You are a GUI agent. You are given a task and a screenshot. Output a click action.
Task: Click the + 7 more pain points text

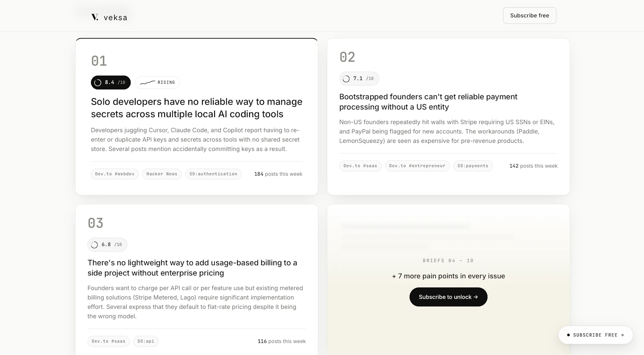(x=448, y=276)
